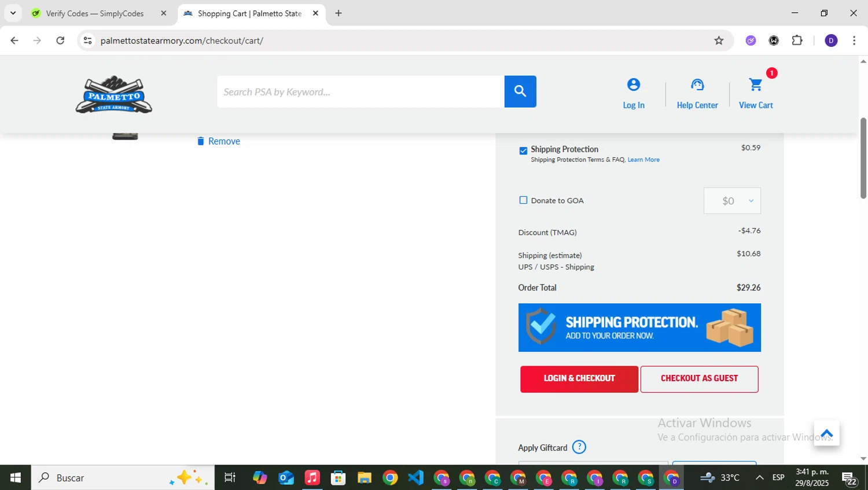View site information icon in address bar
Viewport: 868px width, 490px height.
[88, 40]
